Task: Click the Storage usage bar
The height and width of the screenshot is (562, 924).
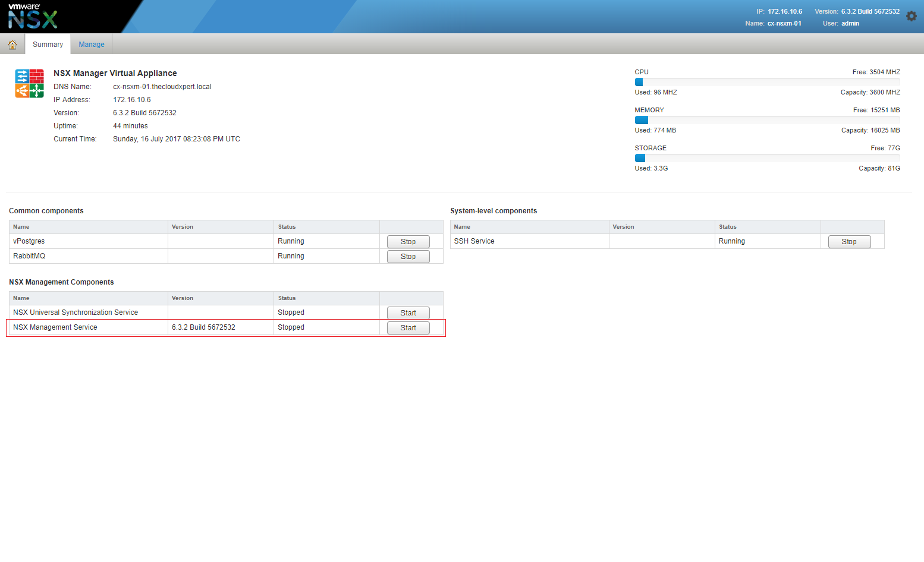Action: (x=767, y=158)
